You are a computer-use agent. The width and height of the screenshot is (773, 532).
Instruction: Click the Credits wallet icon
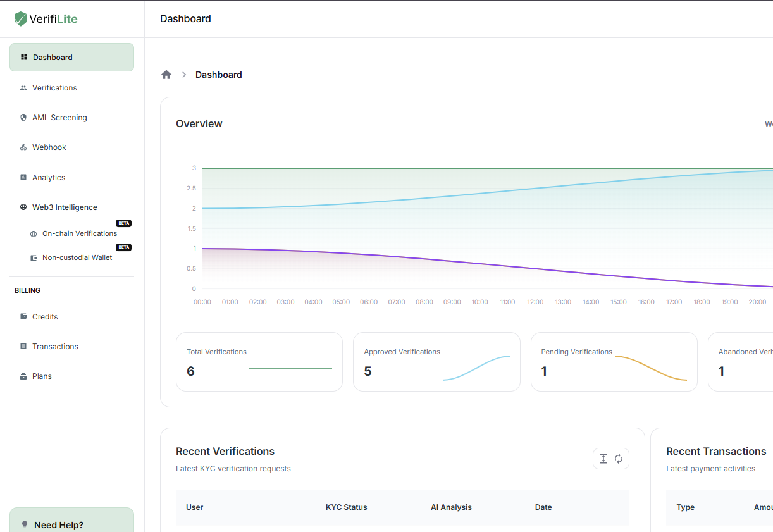[x=23, y=317]
